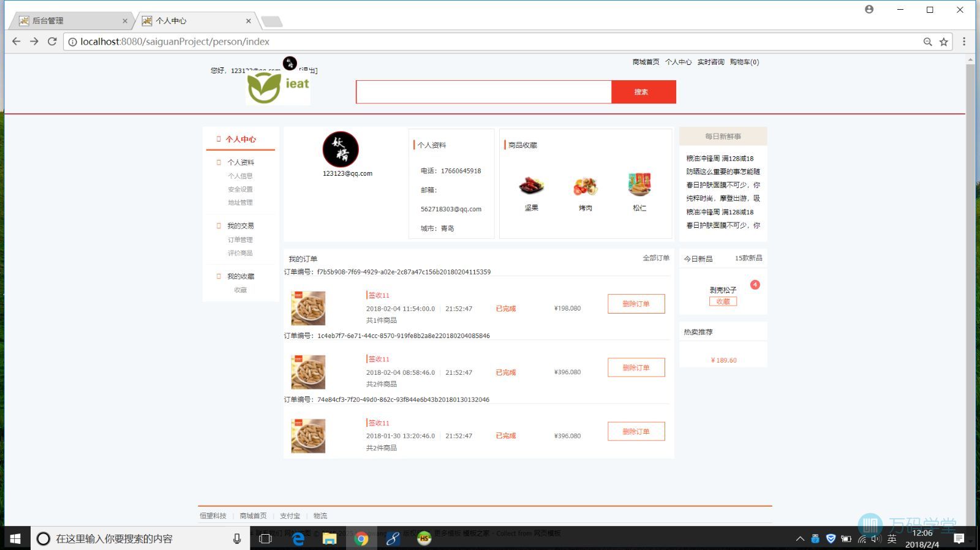
Task: Open 商城首页 in the top navigation
Action: tap(646, 62)
